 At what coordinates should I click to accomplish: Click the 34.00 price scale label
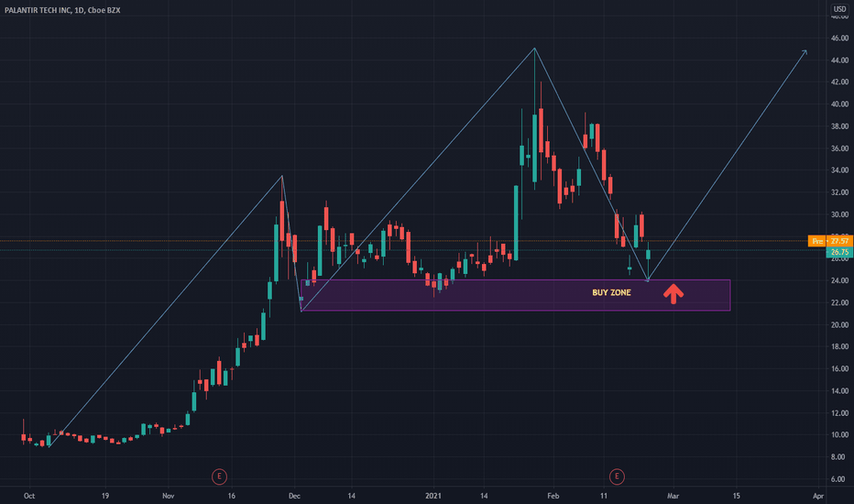[839, 170]
